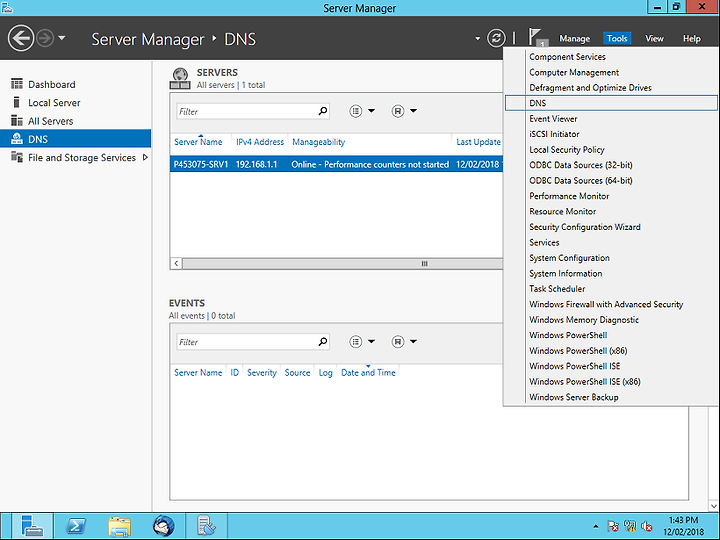Screen dimensions: 720x540
Task: Sort events by Severity
Action: point(262,372)
